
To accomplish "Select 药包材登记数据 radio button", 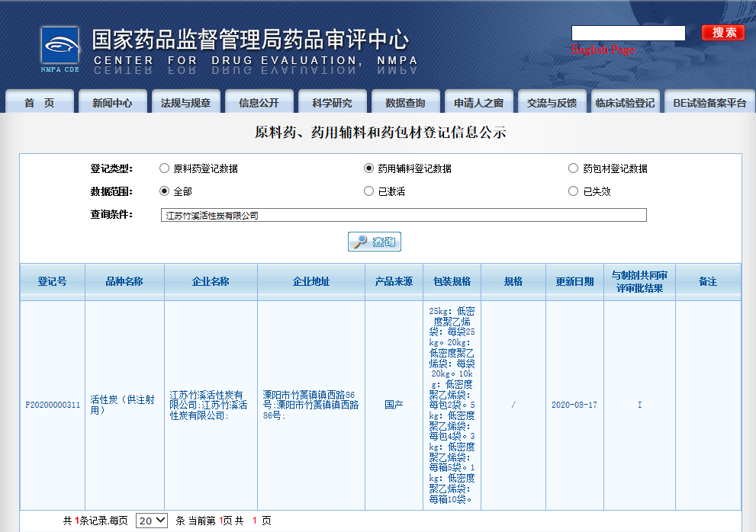I will pyautogui.click(x=574, y=168).
